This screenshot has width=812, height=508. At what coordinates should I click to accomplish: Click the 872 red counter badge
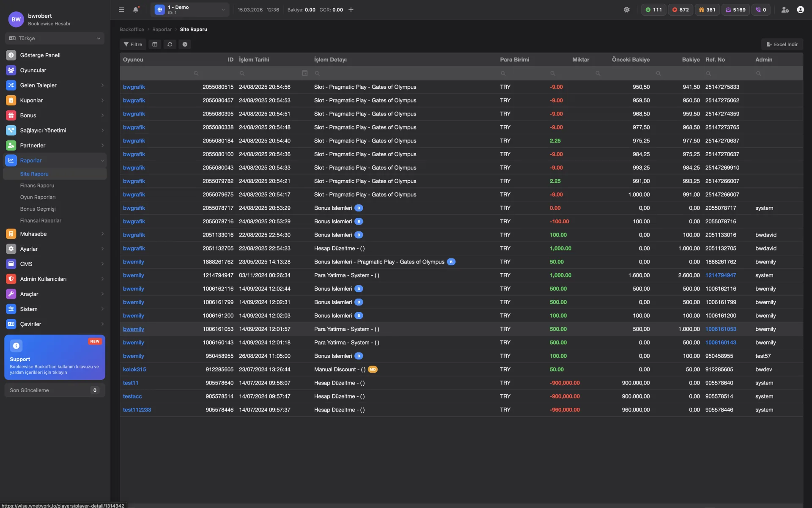pyautogui.click(x=680, y=10)
